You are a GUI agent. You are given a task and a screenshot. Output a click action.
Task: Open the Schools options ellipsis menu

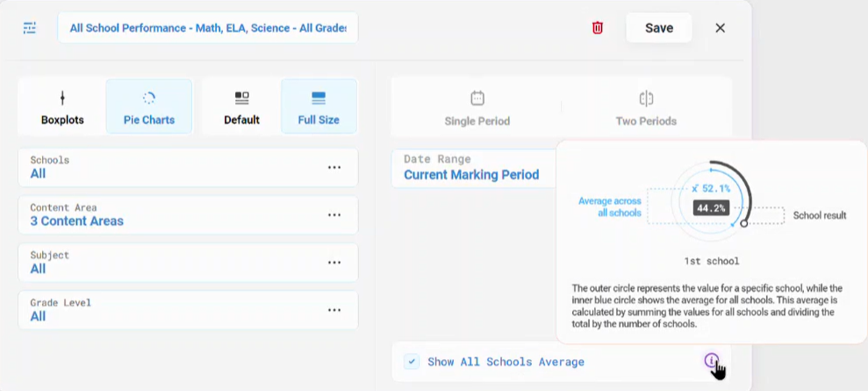[334, 167]
